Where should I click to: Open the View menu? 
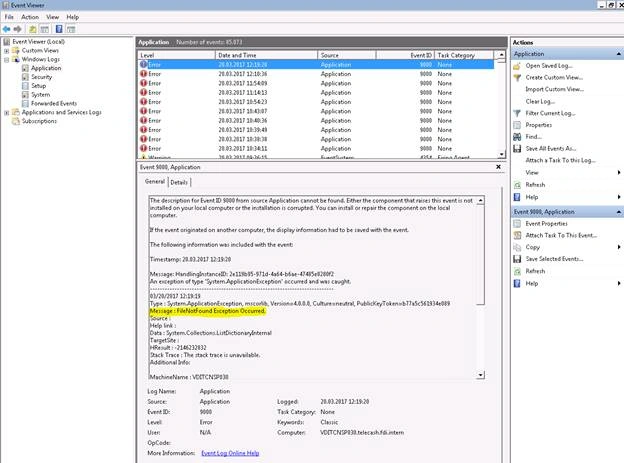tap(52, 17)
